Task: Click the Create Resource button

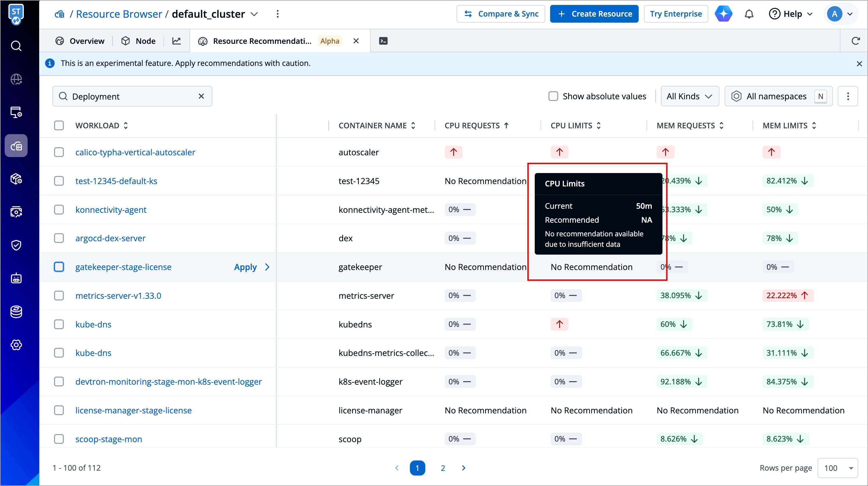Action: point(594,14)
